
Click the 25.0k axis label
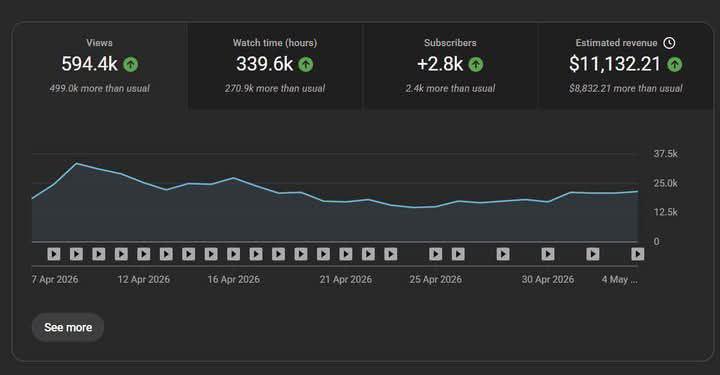[665, 183]
